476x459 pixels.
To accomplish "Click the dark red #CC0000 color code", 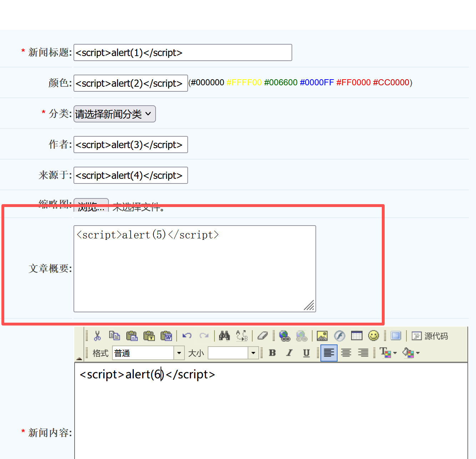I will (391, 82).
